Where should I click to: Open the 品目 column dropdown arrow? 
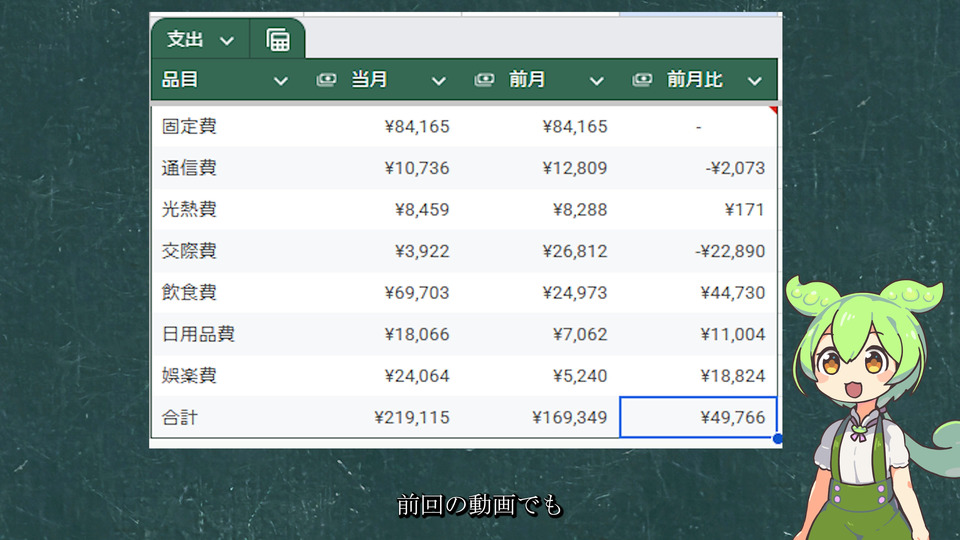[x=280, y=81]
